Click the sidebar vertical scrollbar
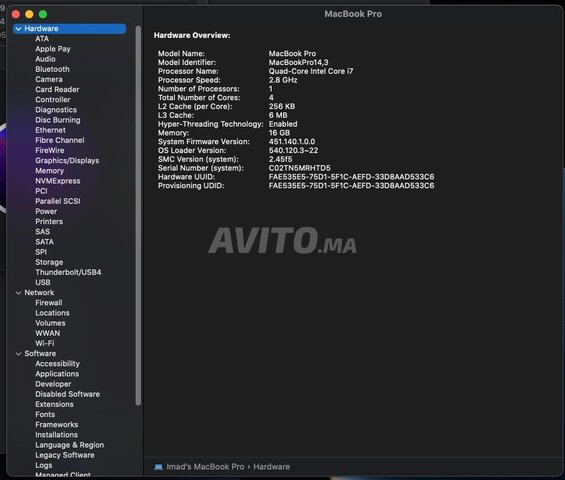 [x=138, y=215]
